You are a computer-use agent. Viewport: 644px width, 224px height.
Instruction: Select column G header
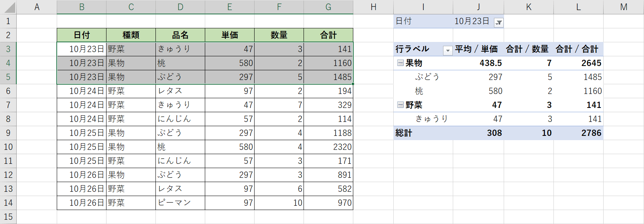(x=328, y=7)
